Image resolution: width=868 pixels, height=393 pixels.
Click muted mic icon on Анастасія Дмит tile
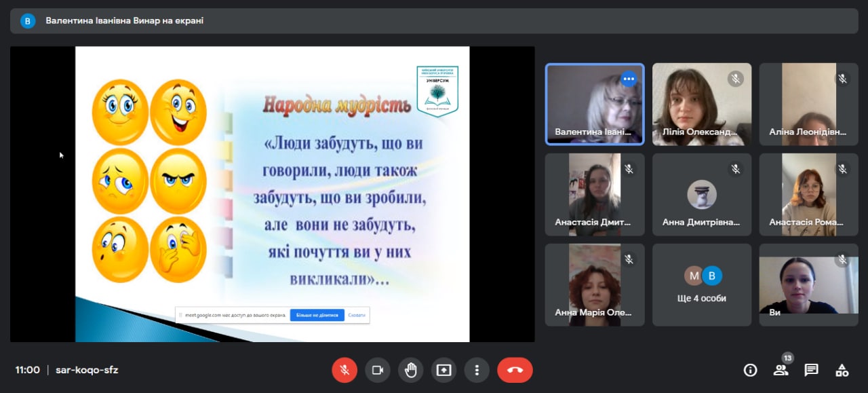click(629, 169)
